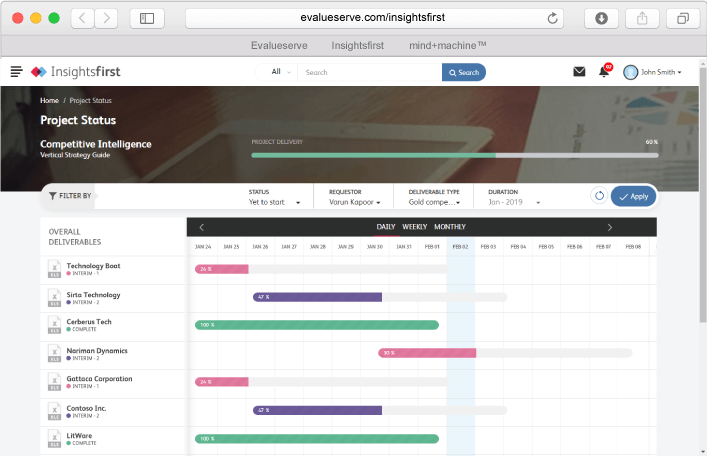Click the browser share icon

coord(642,18)
